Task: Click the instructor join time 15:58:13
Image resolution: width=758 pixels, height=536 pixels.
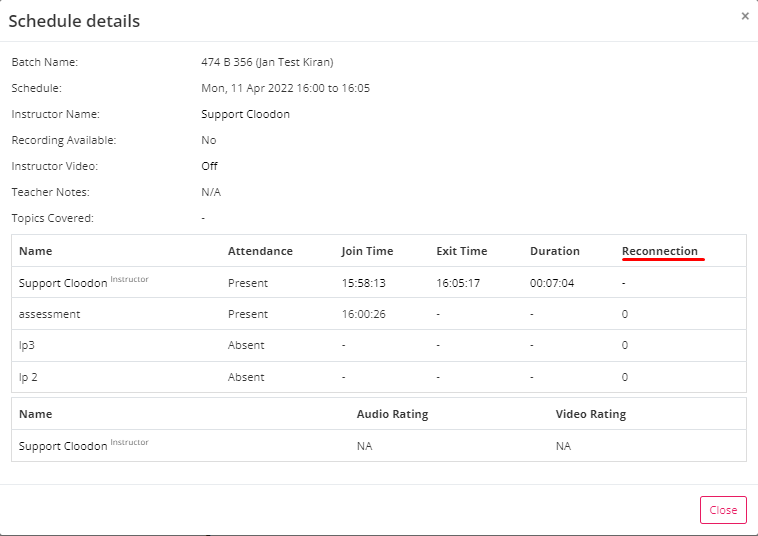Action: 364,283
